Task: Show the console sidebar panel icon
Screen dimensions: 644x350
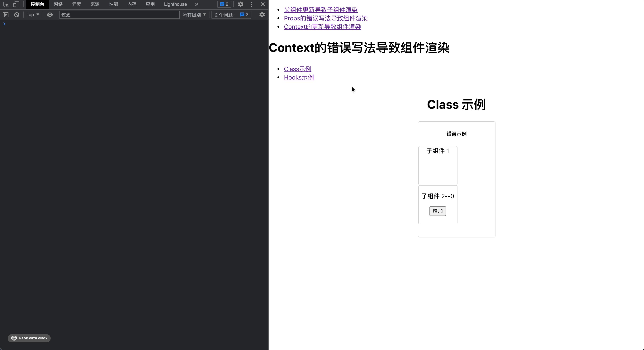Action: coord(6,15)
